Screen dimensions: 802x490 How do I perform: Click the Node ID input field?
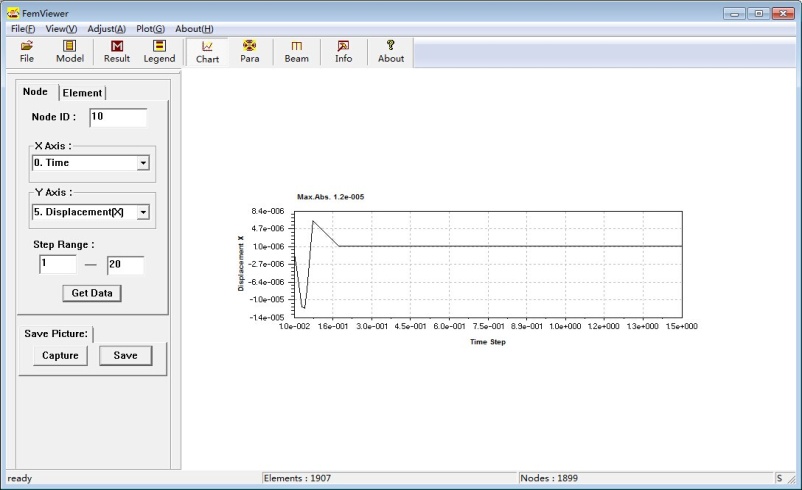tap(118, 117)
